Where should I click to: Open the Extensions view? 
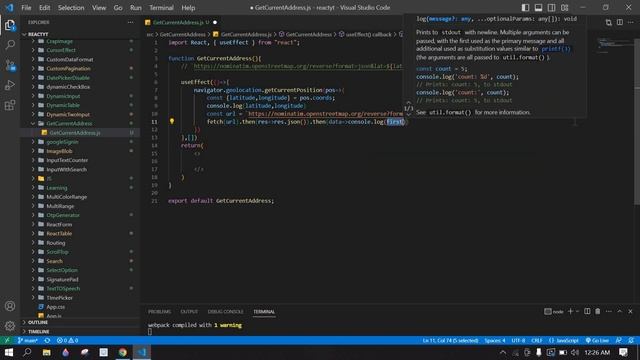pos(10,105)
